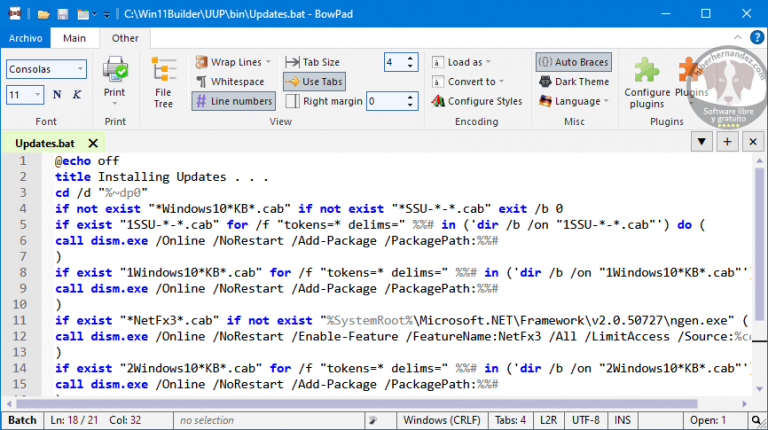768x430 pixels.
Task: Click line number 12 in the gutter
Action: pos(20,336)
